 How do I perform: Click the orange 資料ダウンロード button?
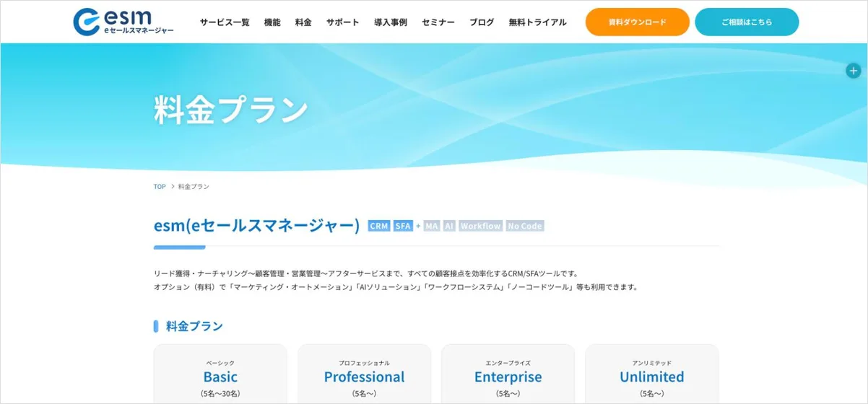[637, 22]
